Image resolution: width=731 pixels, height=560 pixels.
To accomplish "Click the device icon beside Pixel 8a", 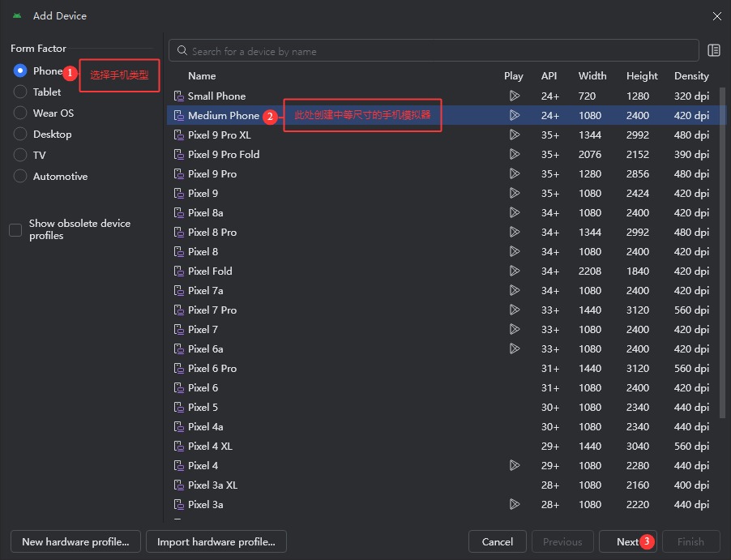I will tap(178, 213).
